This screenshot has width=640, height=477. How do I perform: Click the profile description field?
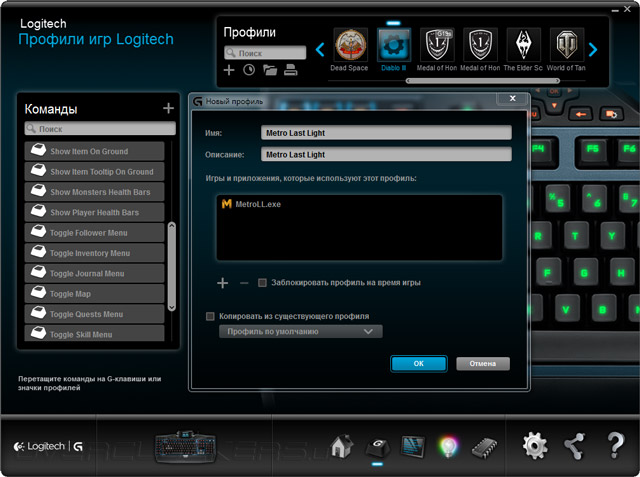coord(386,155)
